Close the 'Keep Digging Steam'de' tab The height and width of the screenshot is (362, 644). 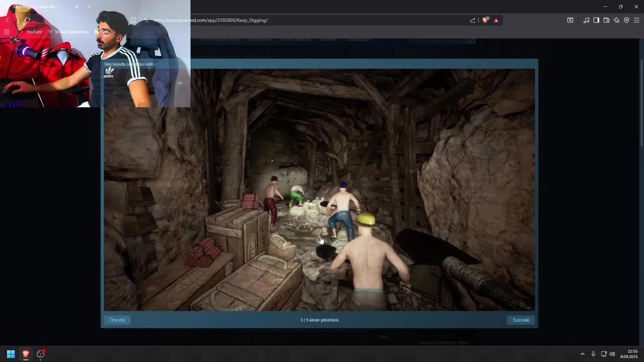coord(77,7)
